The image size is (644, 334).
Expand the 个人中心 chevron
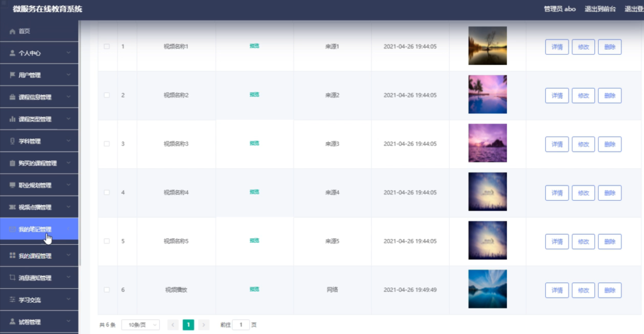[69, 53]
